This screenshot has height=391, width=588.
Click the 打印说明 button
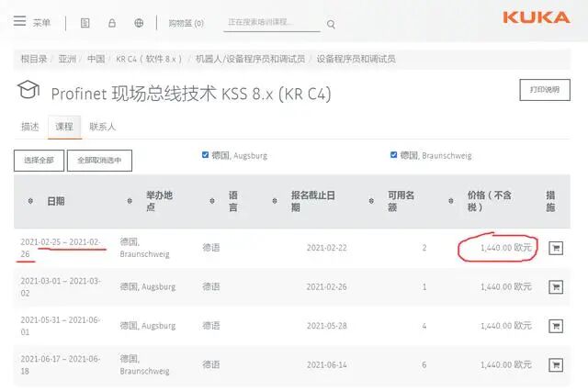tap(545, 90)
